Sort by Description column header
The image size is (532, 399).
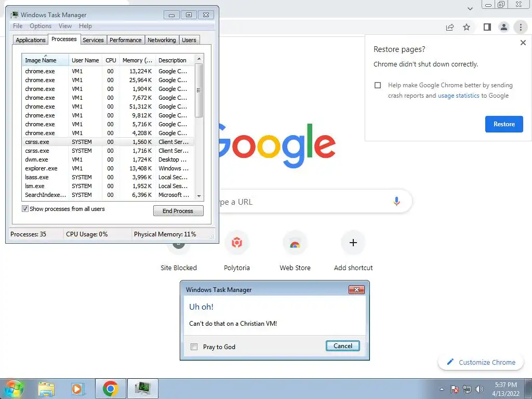pyautogui.click(x=175, y=60)
